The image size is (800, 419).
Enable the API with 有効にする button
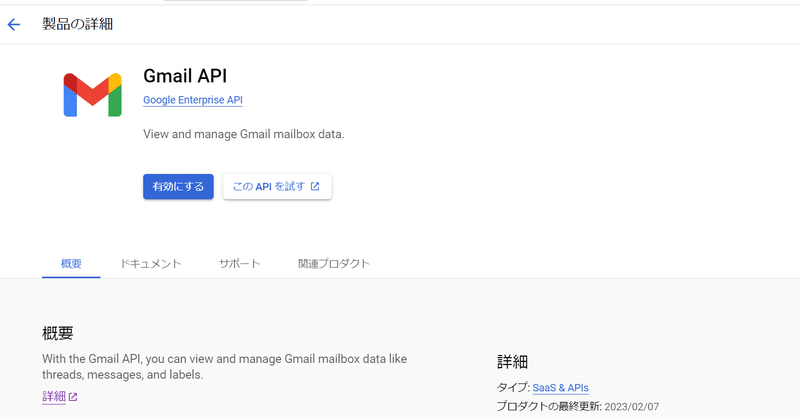pyautogui.click(x=178, y=186)
